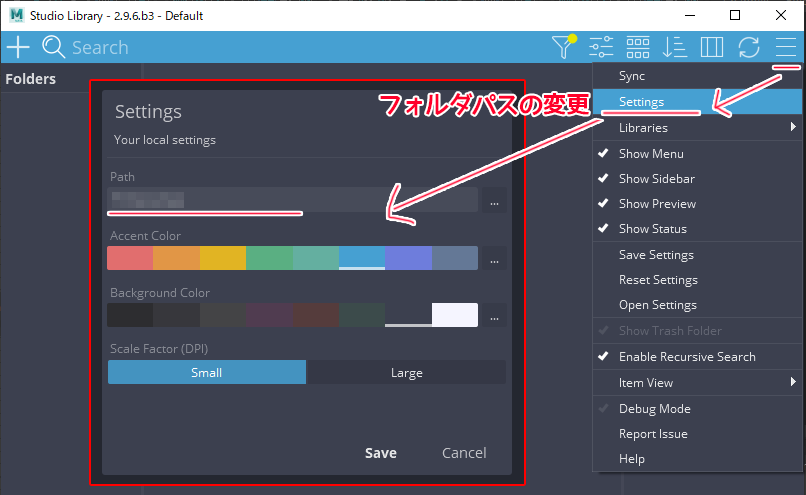The height and width of the screenshot is (495, 806).
Task: Open the path browse ellipsis button
Action: point(494,201)
